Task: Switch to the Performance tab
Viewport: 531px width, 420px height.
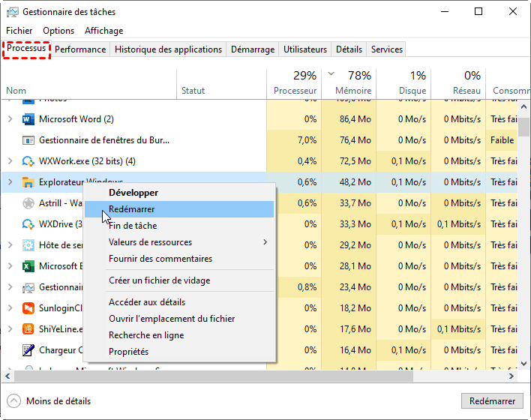Action: click(x=80, y=49)
